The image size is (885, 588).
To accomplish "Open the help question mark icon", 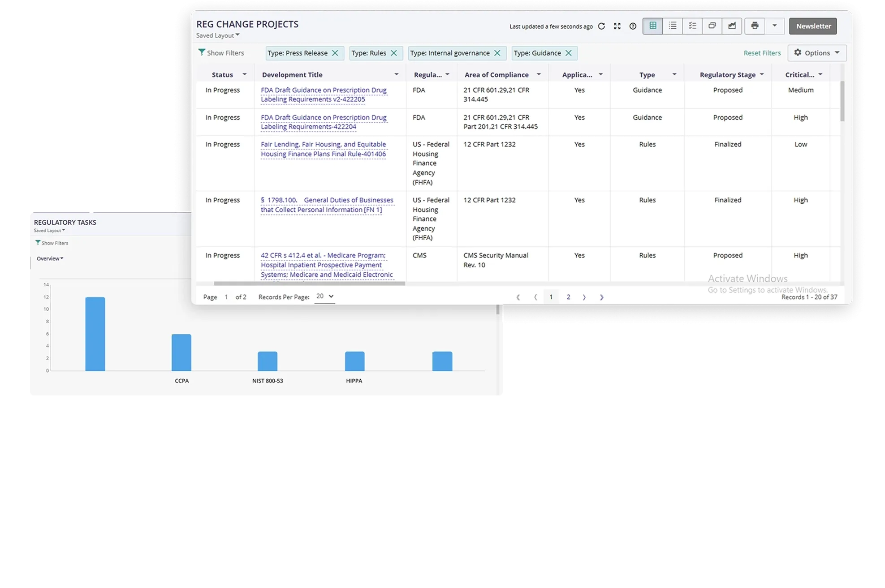I will tap(633, 26).
